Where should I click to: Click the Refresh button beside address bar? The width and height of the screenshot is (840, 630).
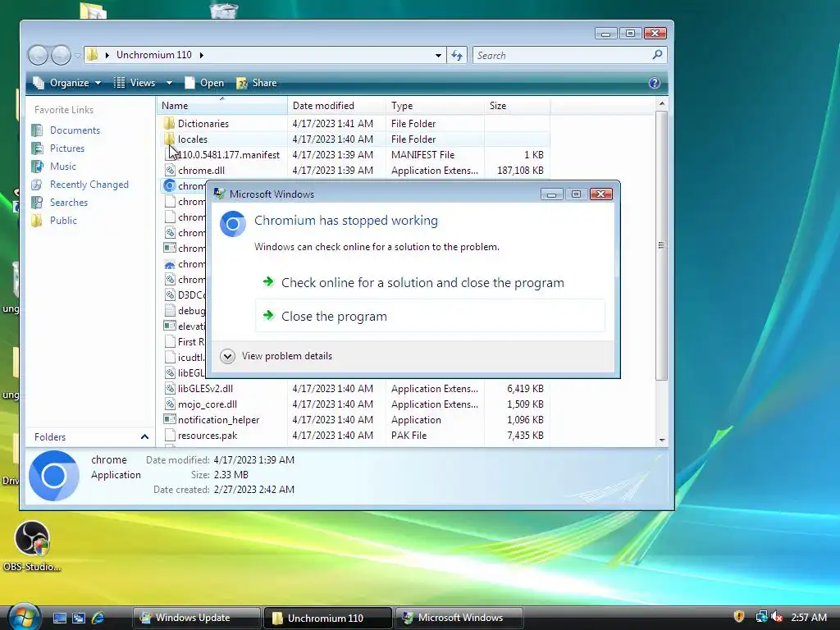pyautogui.click(x=457, y=55)
